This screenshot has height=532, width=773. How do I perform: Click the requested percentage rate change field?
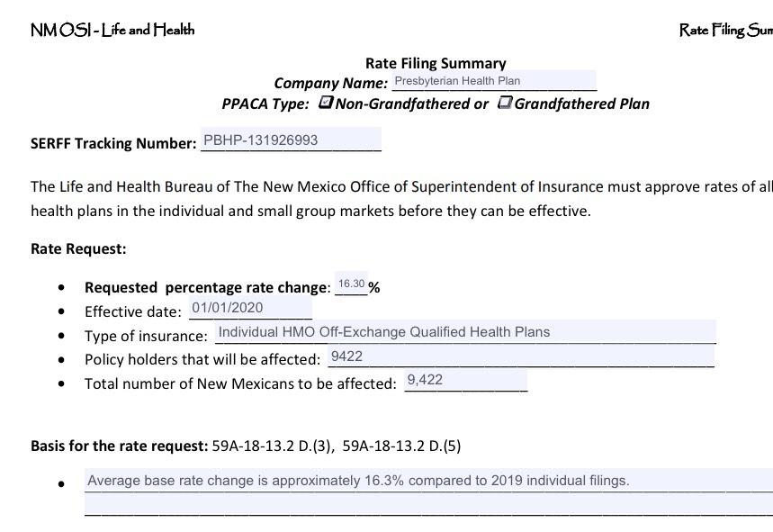[351, 284]
